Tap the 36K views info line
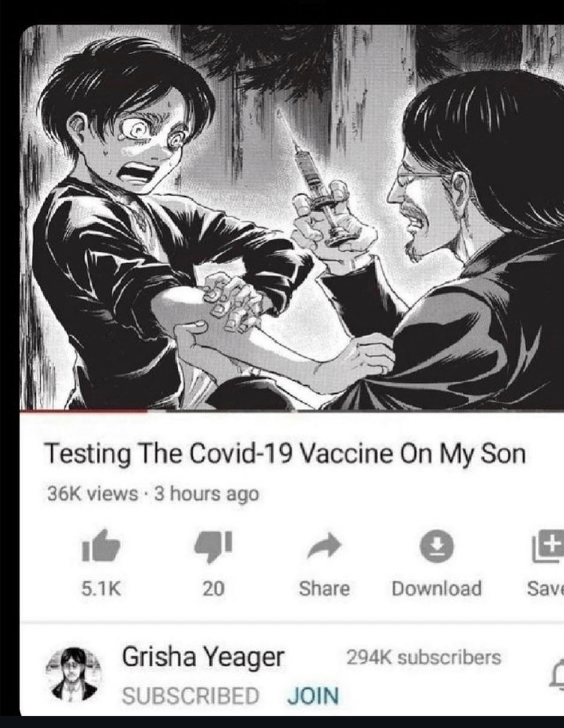The width and height of the screenshot is (564, 728). tap(153, 494)
